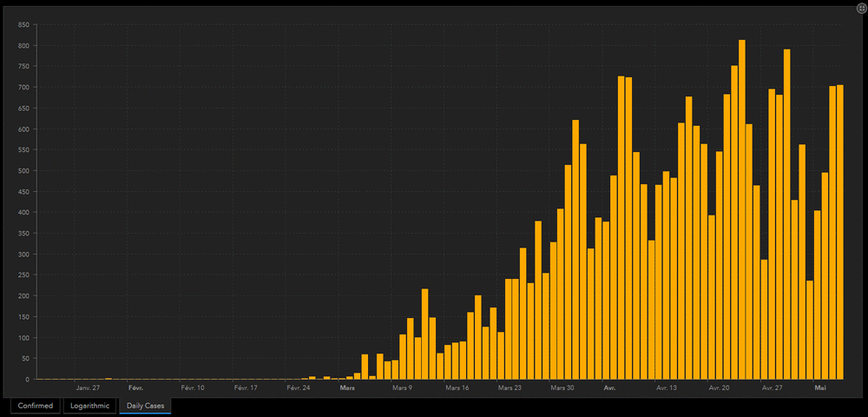Select the 'Mars 16' x-axis label
The image size is (868, 417).
click(457, 388)
